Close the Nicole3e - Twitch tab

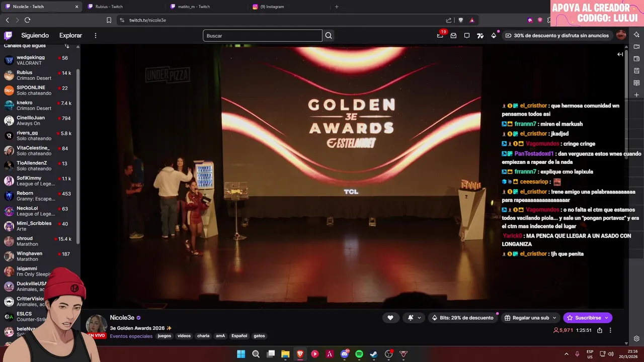click(76, 7)
